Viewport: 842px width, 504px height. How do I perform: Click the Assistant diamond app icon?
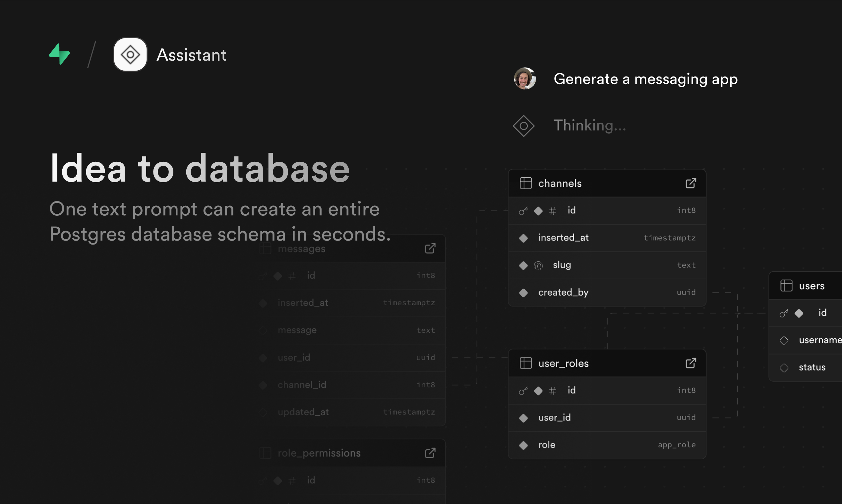click(130, 55)
